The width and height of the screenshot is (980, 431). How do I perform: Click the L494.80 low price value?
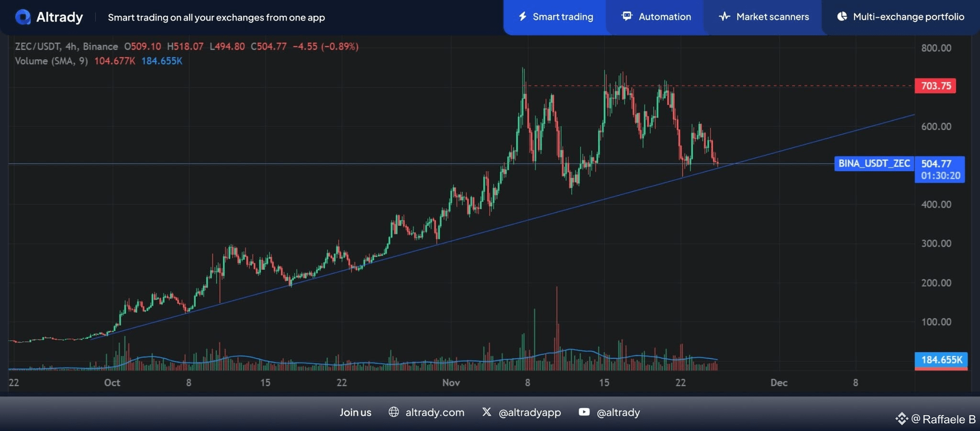coord(227,46)
